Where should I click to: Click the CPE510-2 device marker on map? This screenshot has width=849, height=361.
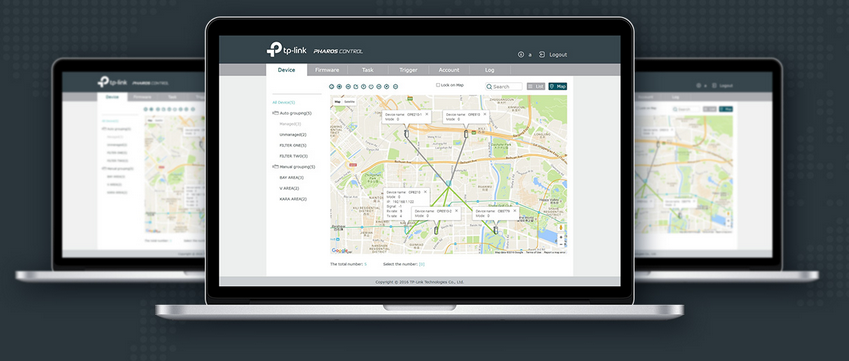point(436,231)
